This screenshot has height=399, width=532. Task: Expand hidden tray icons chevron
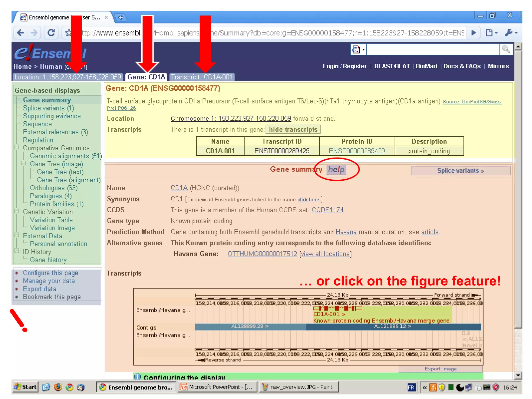click(x=424, y=388)
